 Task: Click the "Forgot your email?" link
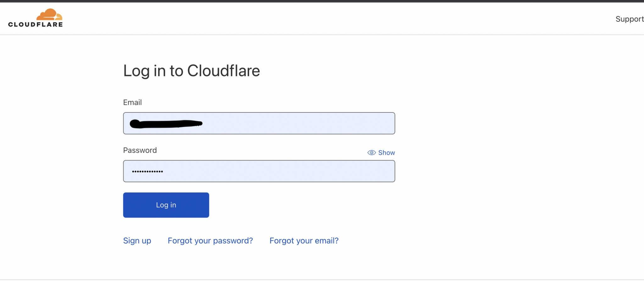tap(304, 240)
